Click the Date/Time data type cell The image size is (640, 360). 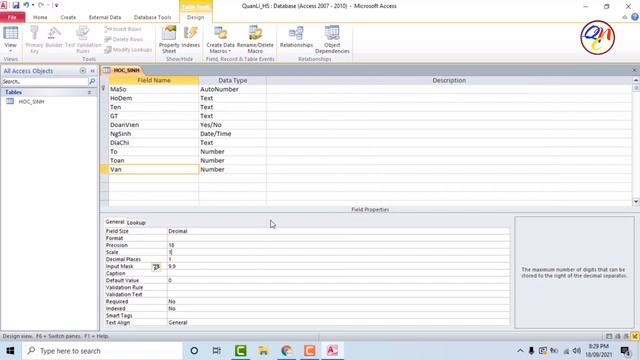(232, 133)
